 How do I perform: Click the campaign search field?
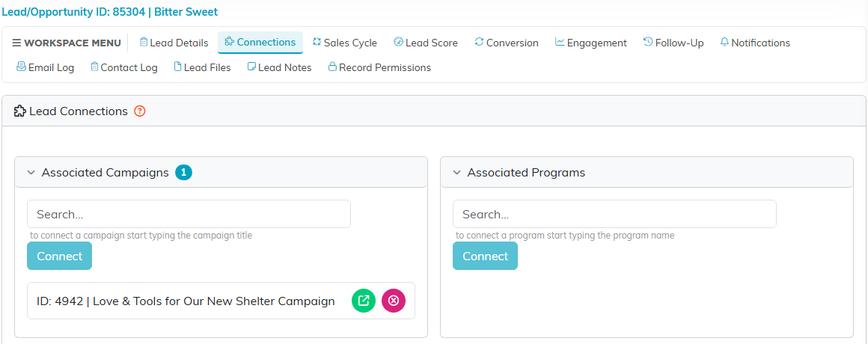189,214
